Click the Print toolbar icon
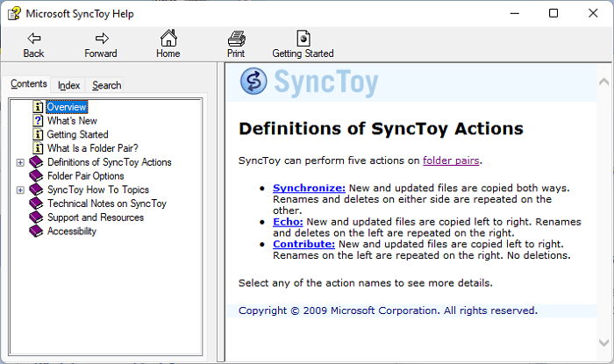The image size is (614, 364). (x=236, y=39)
